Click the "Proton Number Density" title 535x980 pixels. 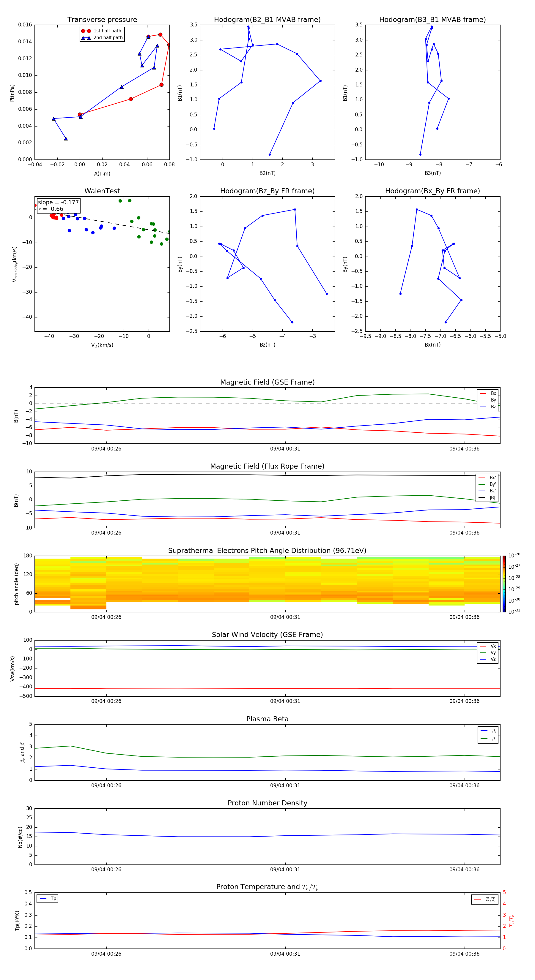click(x=267, y=803)
